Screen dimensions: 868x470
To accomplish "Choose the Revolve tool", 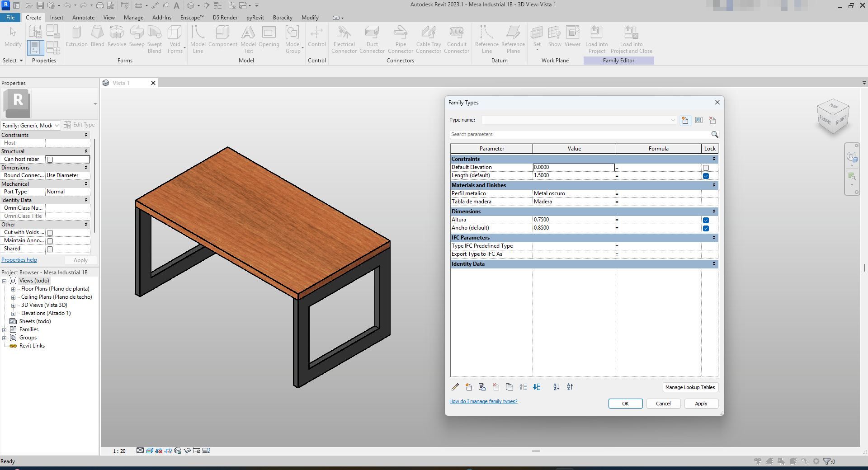I will tap(117, 36).
